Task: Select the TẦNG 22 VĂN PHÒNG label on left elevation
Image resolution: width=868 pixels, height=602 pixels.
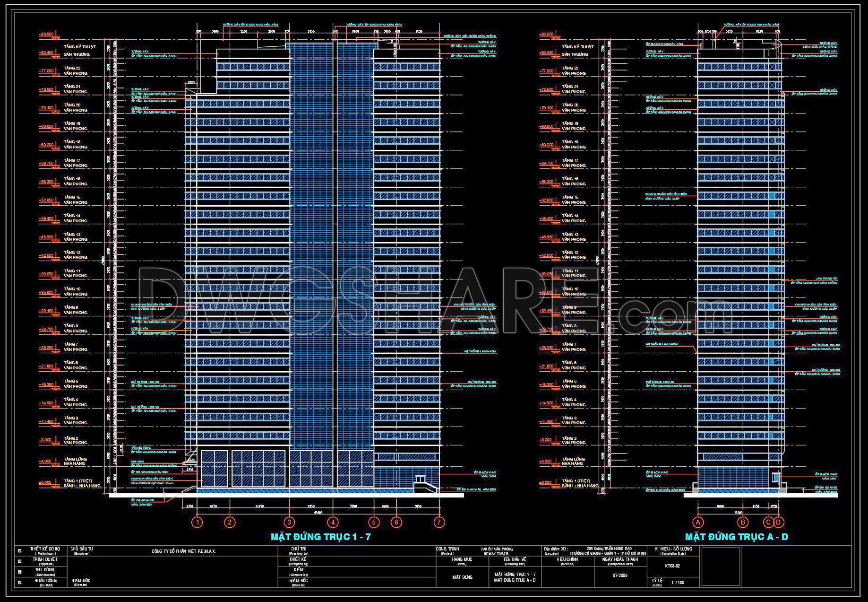Action: click(x=76, y=70)
